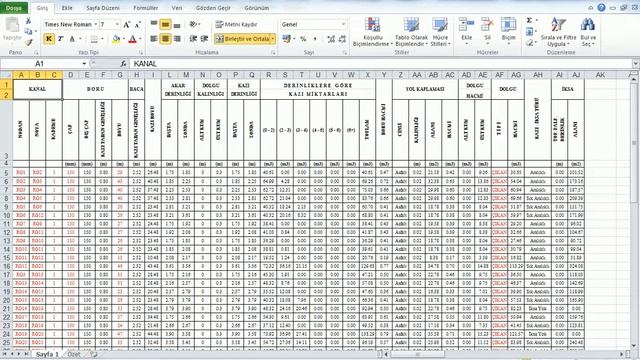The width and height of the screenshot is (640, 360).
Task: Open Hücre Stilleri gallery
Action: (x=440, y=32)
